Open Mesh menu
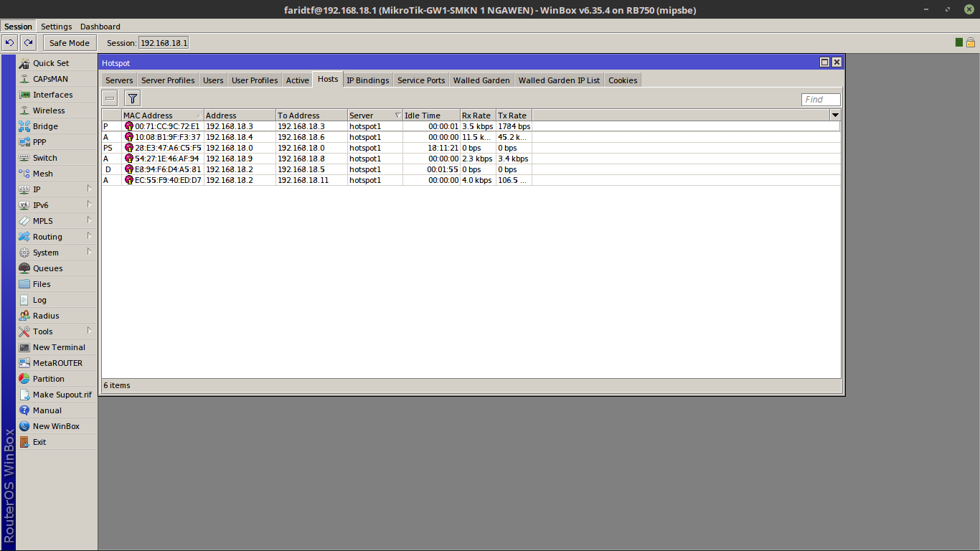This screenshot has width=980, height=551. (x=56, y=174)
